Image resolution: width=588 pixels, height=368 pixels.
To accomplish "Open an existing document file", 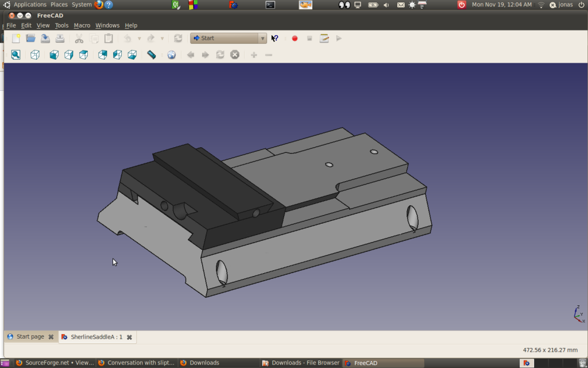I will click(30, 38).
